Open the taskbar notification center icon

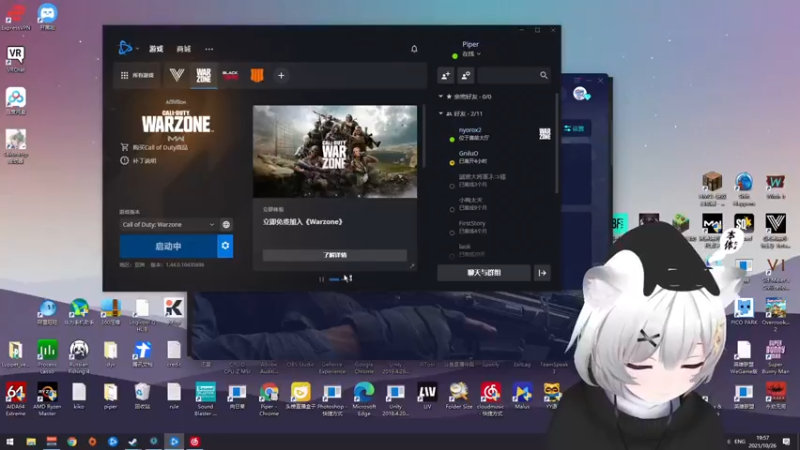click(786, 442)
